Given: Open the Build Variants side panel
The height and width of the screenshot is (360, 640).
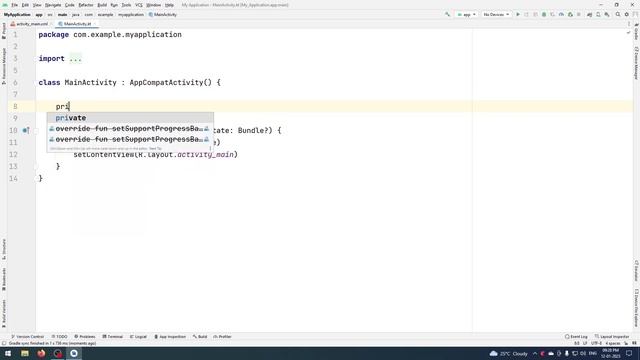Looking at the screenshot, I should click(x=4, y=313).
